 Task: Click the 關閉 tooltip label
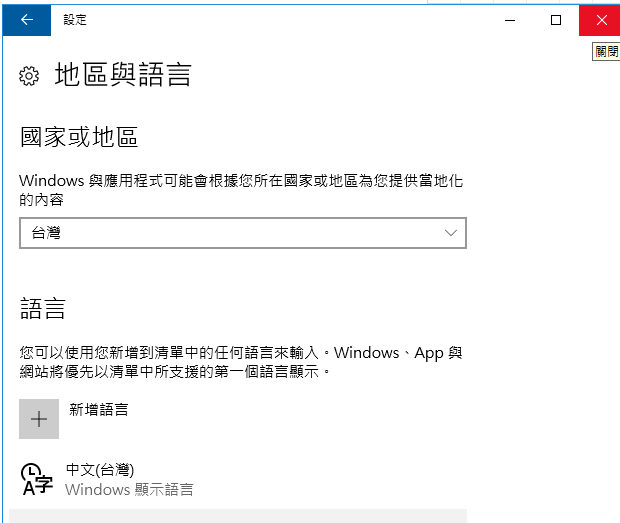pyautogui.click(x=606, y=51)
